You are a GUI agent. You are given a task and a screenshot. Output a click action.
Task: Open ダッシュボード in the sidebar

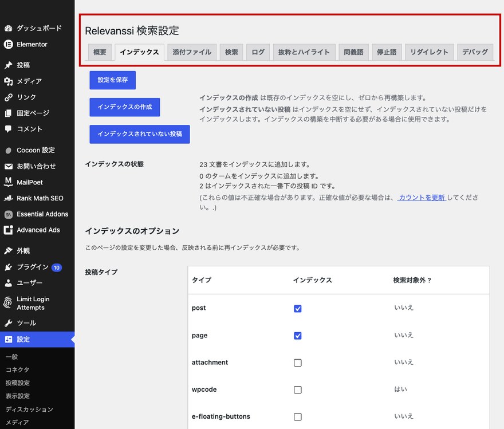[x=39, y=28]
